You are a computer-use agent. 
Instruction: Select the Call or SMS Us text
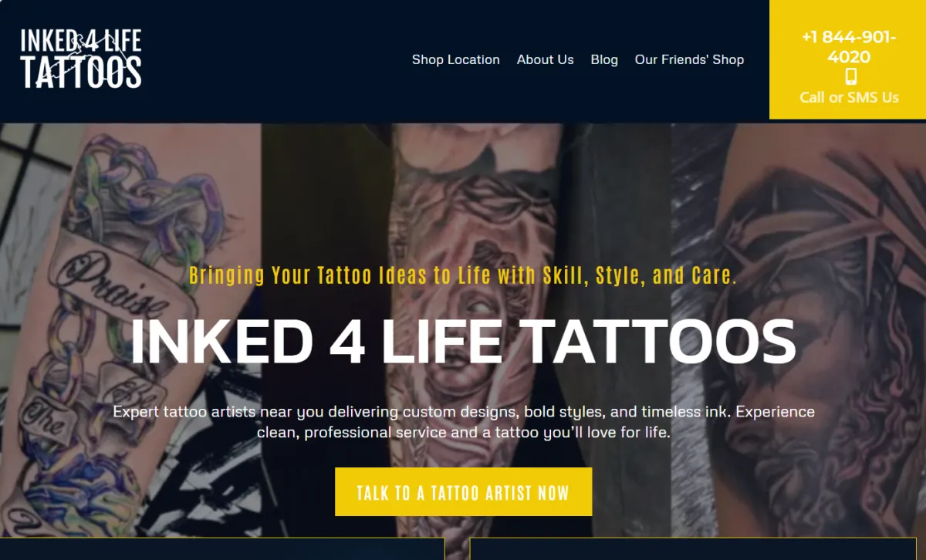click(x=849, y=97)
